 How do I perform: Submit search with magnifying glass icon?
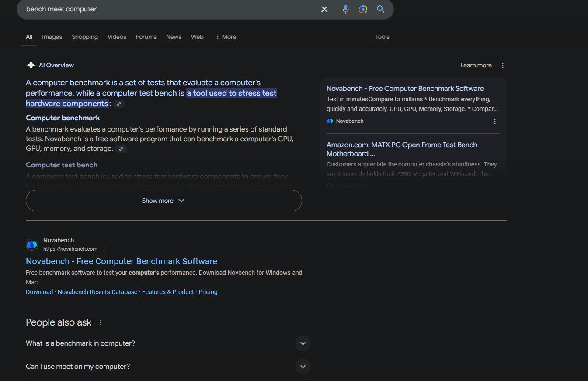coord(381,9)
